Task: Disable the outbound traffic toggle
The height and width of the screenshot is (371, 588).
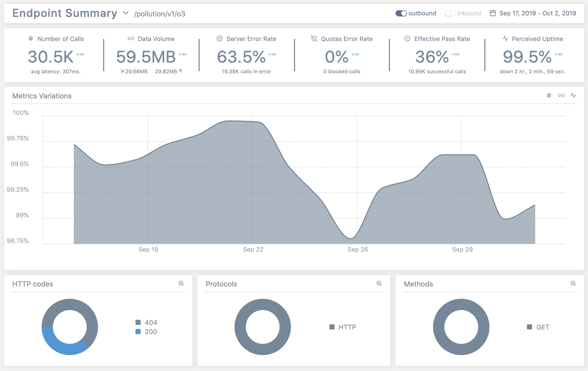Action: pos(401,13)
